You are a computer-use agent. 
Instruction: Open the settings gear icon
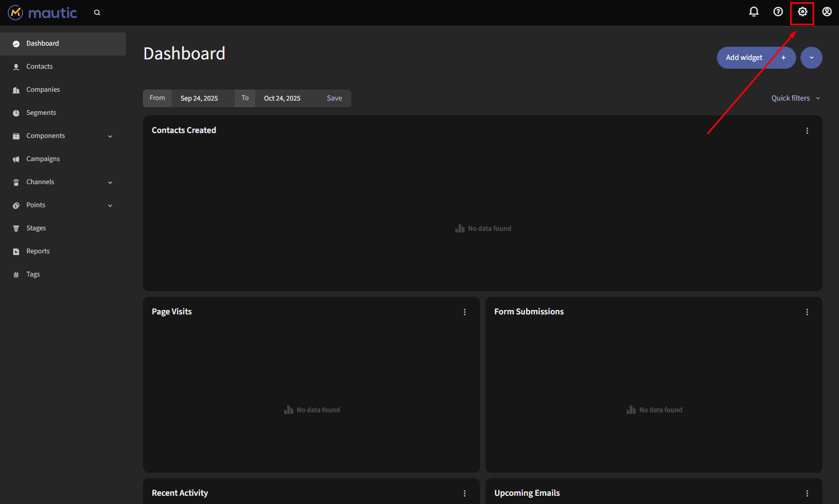point(802,12)
